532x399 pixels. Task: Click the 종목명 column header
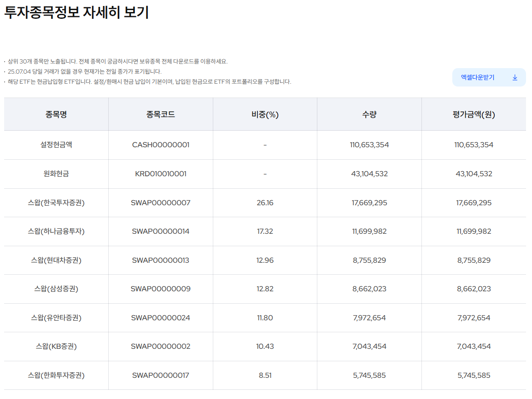tap(55, 114)
